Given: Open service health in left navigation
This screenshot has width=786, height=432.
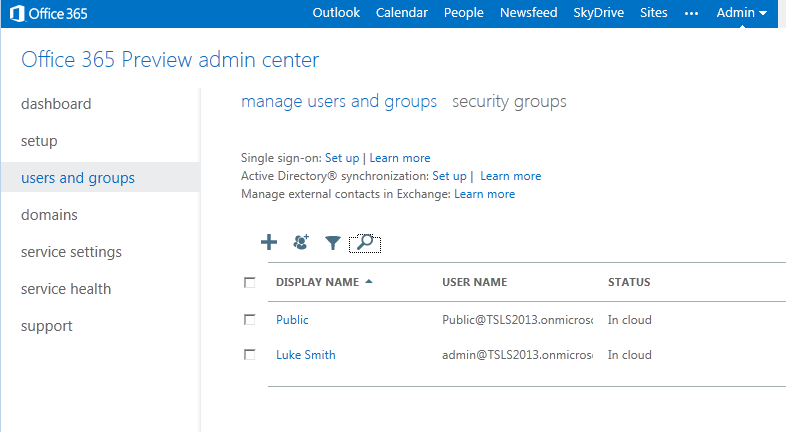Looking at the screenshot, I should (66, 289).
